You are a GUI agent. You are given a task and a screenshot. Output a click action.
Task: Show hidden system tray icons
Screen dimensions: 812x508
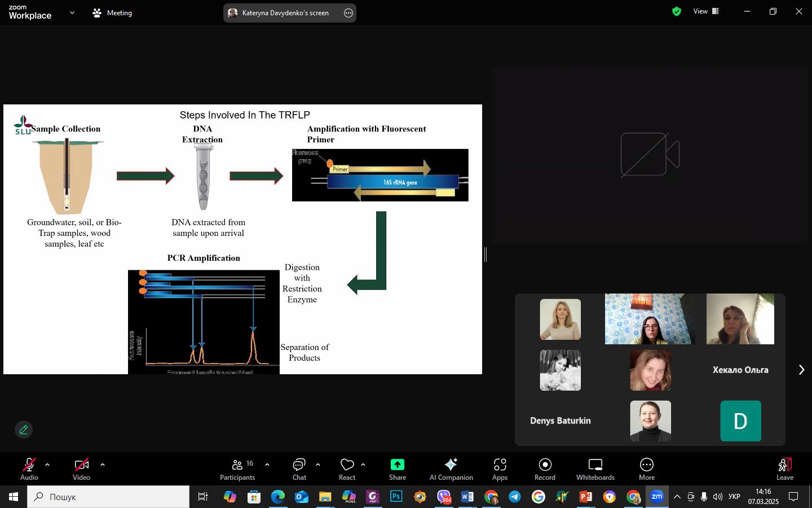(677, 497)
